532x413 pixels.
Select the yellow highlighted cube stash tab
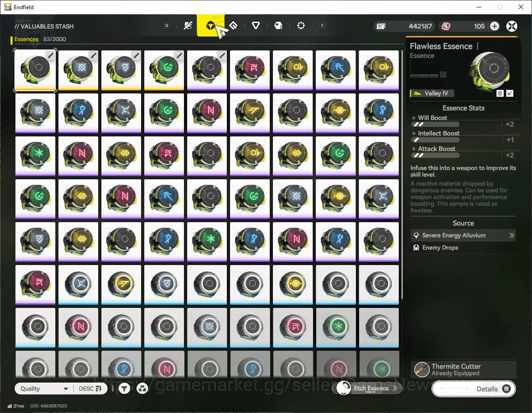click(x=210, y=25)
